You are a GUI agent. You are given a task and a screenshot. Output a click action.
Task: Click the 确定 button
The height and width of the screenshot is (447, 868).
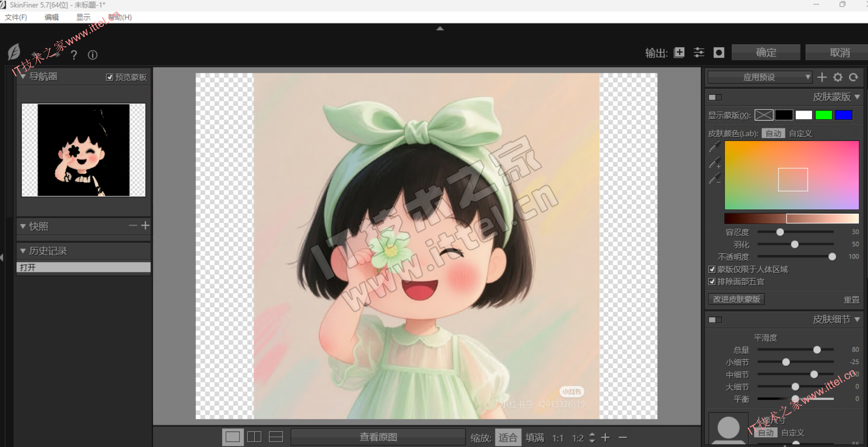click(766, 52)
